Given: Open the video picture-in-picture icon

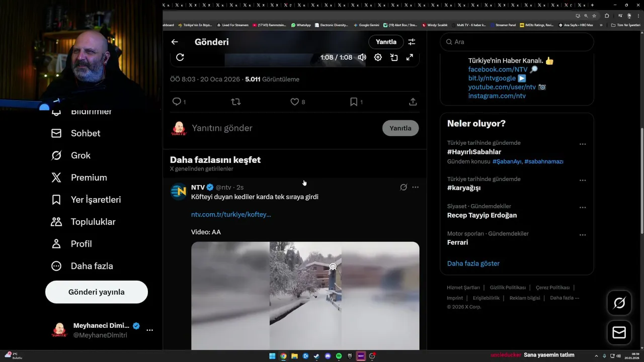Looking at the screenshot, I should click(394, 57).
